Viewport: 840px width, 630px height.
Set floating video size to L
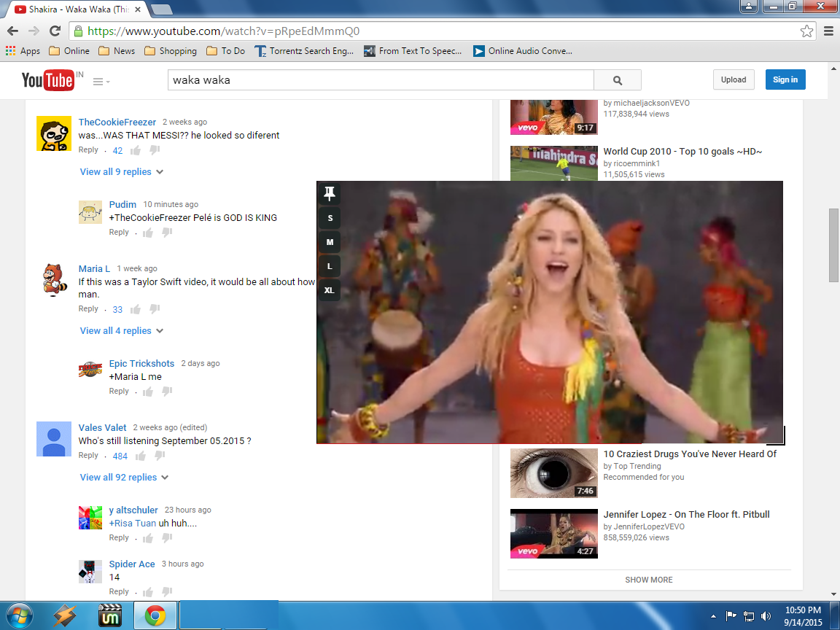coord(330,266)
